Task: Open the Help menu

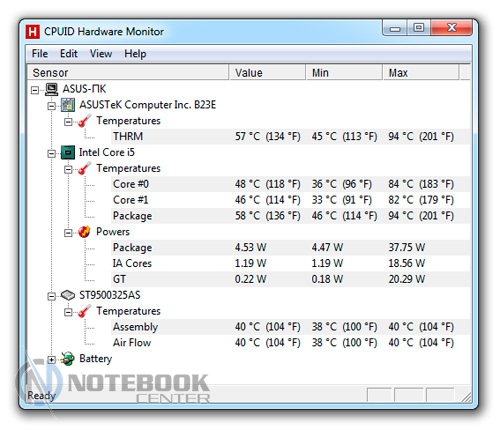Action: coord(135,54)
